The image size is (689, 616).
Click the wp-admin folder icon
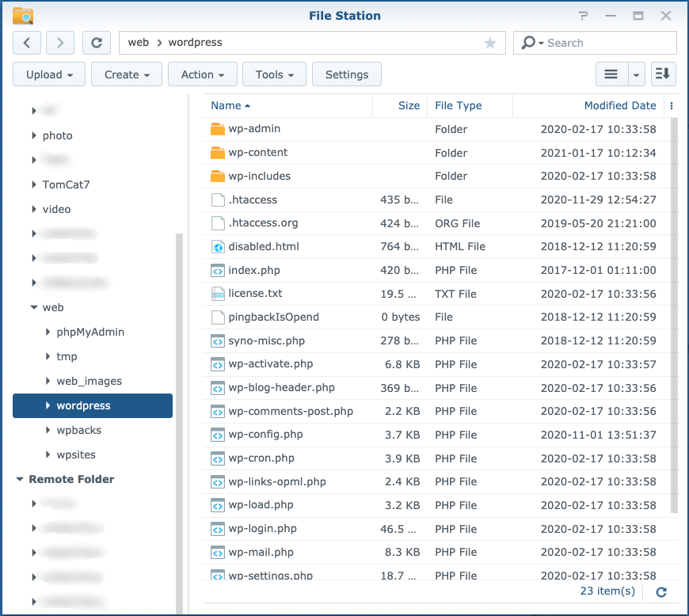pos(218,129)
